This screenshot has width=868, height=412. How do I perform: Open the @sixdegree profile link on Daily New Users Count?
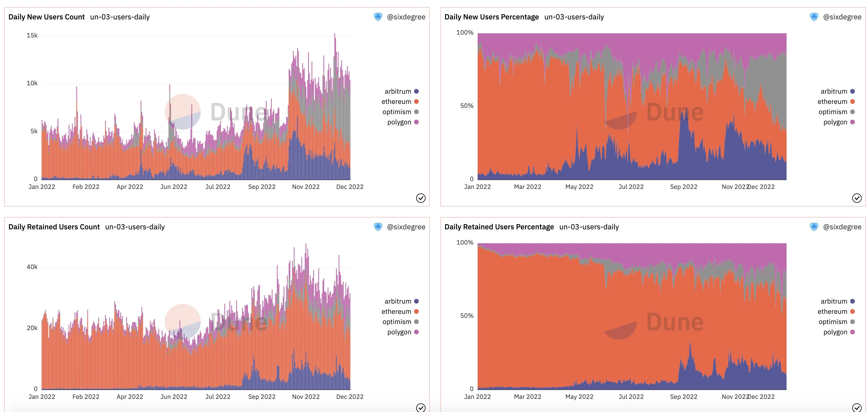tap(406, 17)
